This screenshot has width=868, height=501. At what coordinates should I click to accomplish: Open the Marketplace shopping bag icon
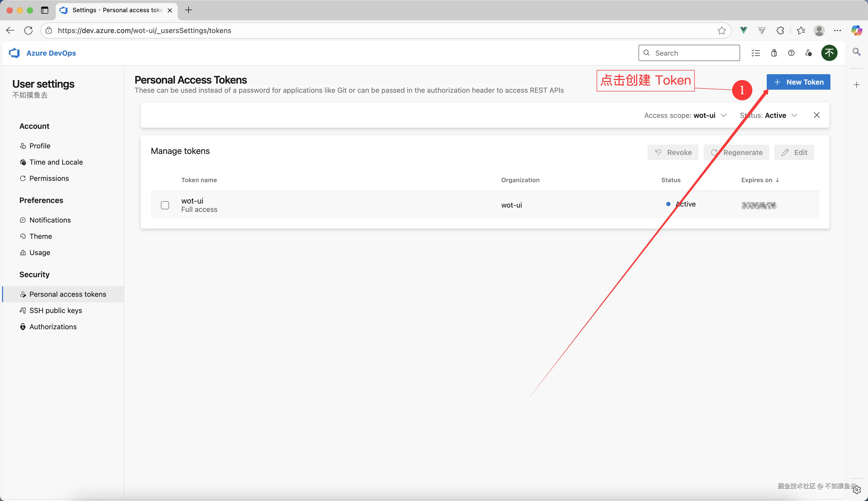774,53
